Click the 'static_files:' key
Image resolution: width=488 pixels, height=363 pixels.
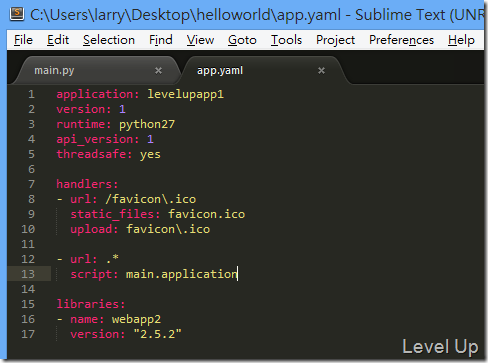pos(115,214)
